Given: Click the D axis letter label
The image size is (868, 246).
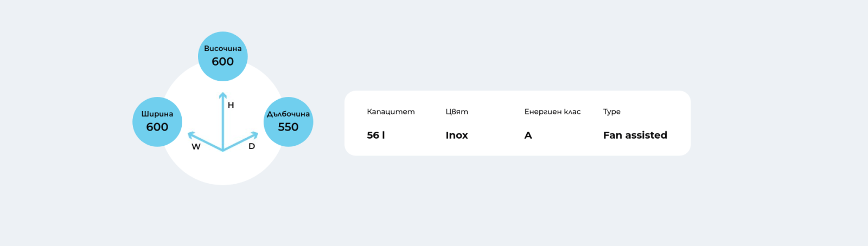Looking at the screenshot, I should pyautogui.click(x=252, y=146).
